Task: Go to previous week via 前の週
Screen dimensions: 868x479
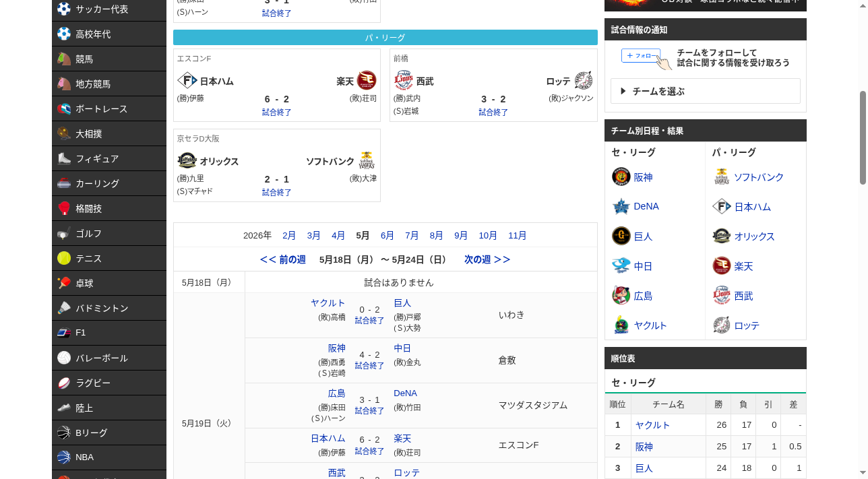Action: 283,259
